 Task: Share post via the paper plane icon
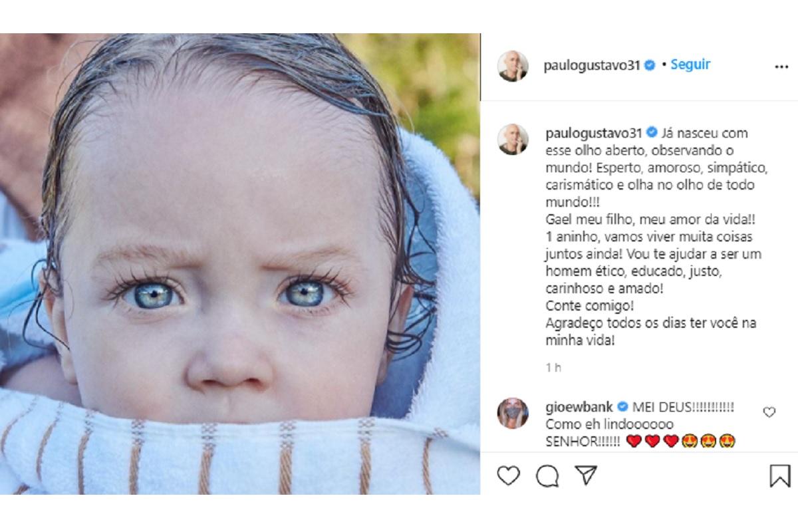click(586, 475)
